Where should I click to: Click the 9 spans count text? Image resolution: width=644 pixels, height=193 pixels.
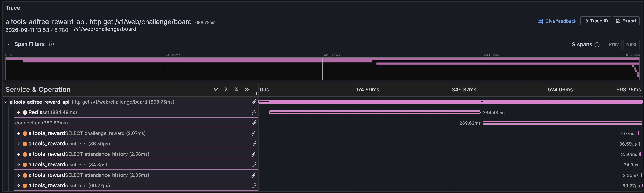click(x=582, y=45)
